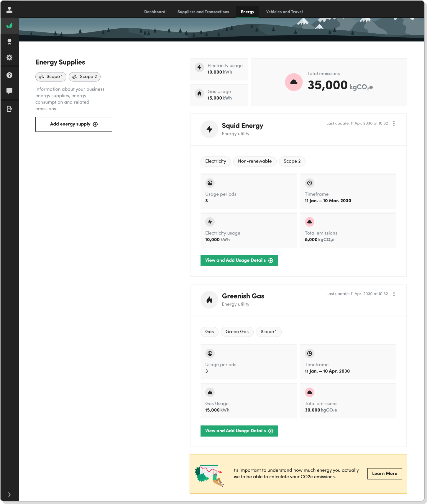The image size is (427, 504).
Task: Click the clock icon in Greenish Gas Timeframe
Action: click(310, 353)
